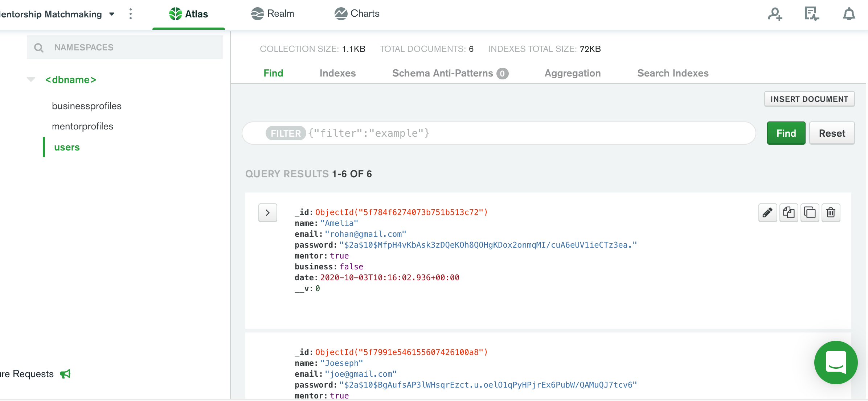The image size is (868, 401).
Task: Open the project options kebab menu
Action: tap(131, 14)
